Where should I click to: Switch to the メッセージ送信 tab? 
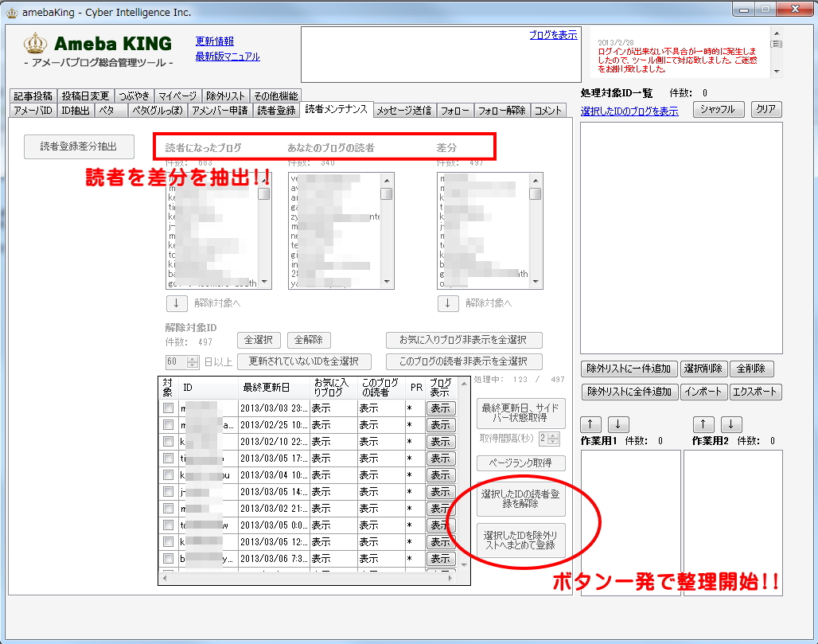(x=403, y=111)
